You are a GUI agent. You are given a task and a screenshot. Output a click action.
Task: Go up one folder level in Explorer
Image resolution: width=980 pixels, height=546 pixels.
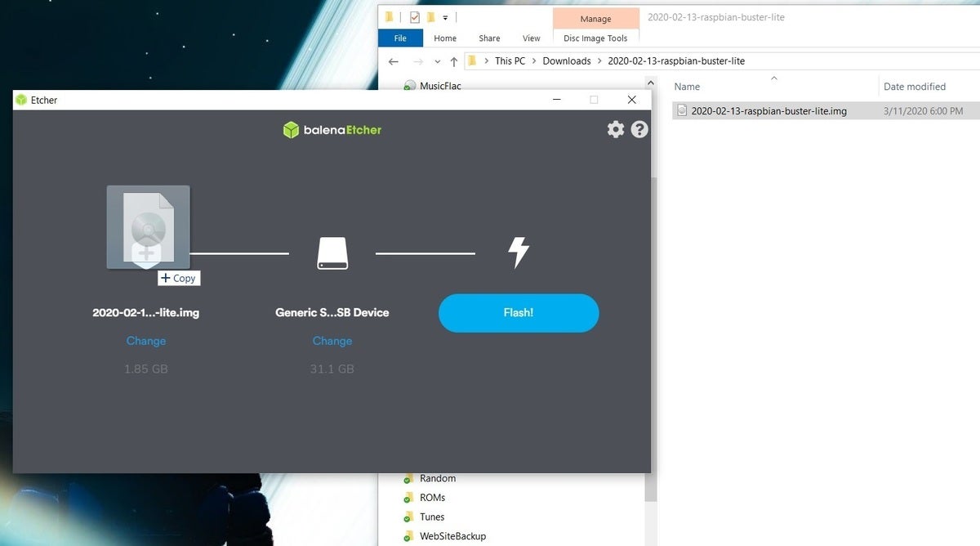tap(454, 61)
